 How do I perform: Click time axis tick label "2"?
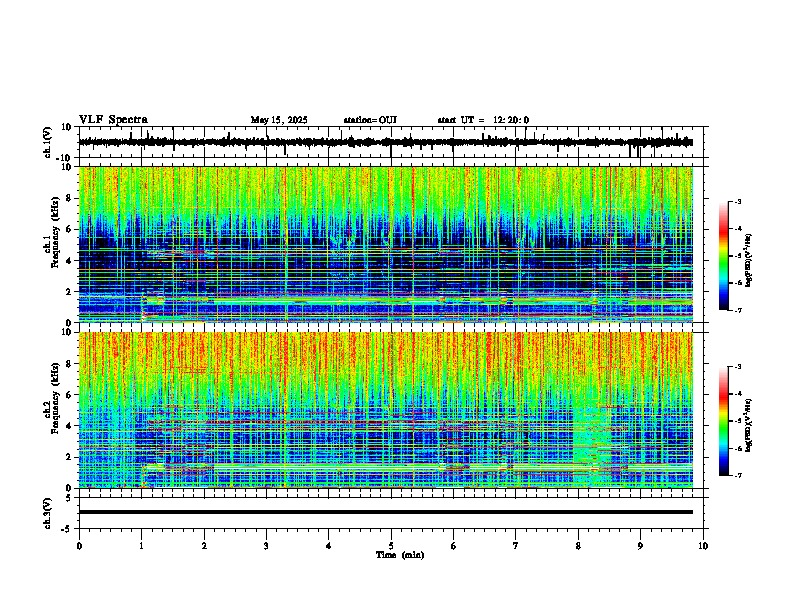click(204, 546)
